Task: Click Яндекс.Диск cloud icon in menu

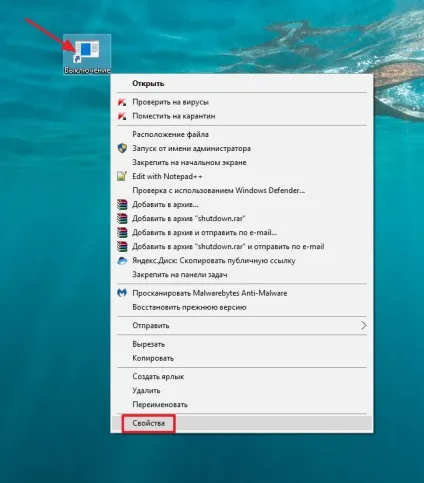Action: point(122,261)
